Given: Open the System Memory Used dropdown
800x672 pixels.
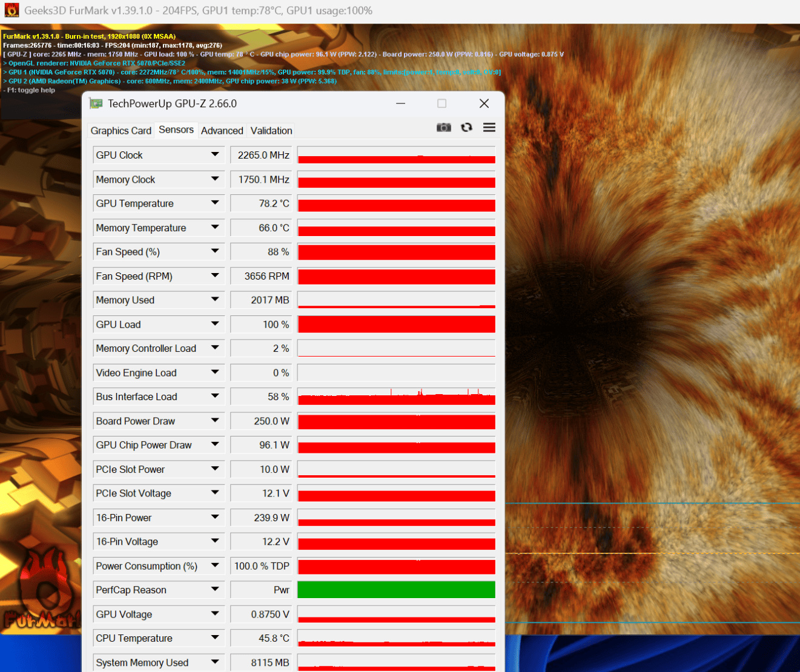Looking at the screenshot, I should 215,662.
